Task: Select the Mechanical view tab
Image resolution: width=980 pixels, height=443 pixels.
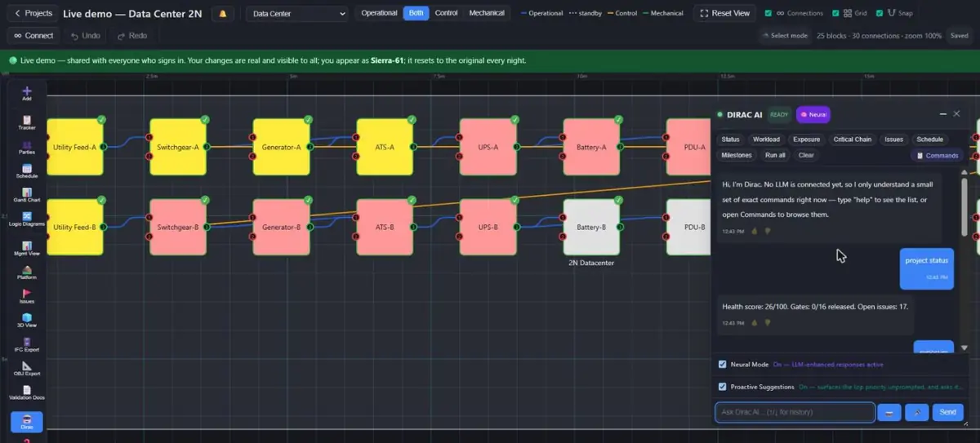Action: (487, 13)
